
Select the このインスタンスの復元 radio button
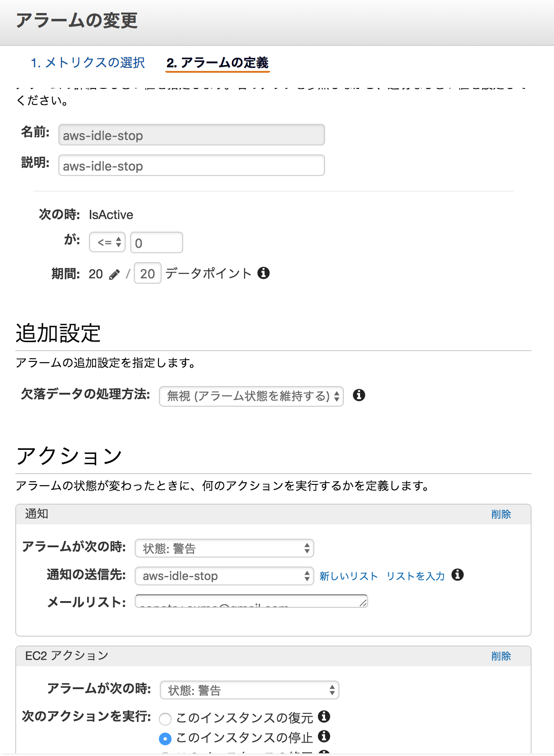[165, 719]
